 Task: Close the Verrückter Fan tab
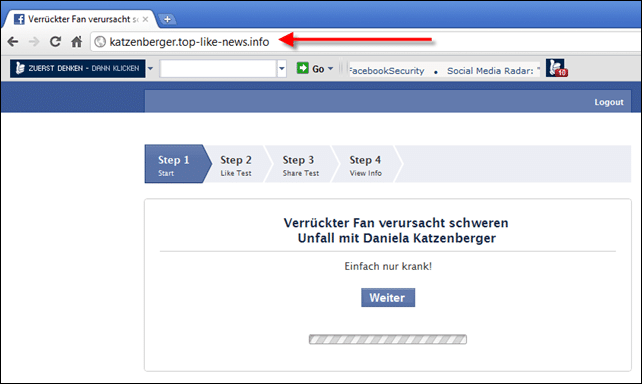tap(145, 19)
